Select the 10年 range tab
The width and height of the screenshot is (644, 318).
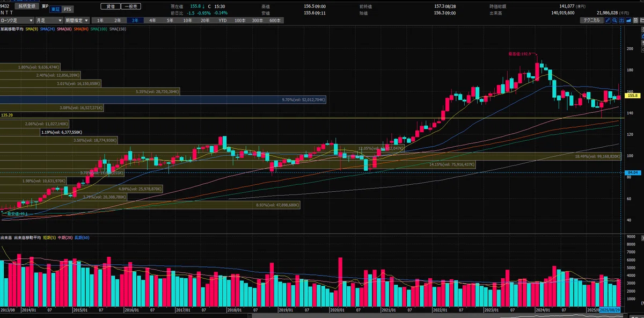coord(187,20)
